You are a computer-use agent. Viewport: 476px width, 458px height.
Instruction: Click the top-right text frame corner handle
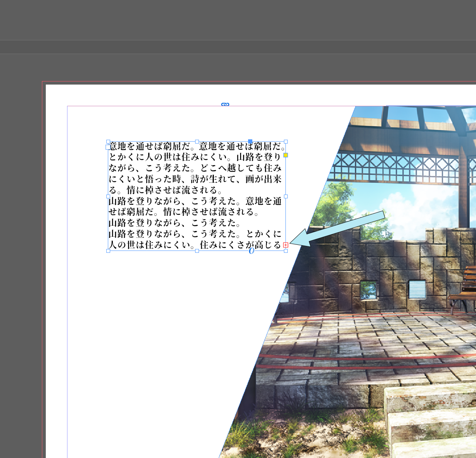point(286,142)
